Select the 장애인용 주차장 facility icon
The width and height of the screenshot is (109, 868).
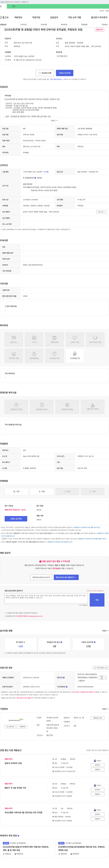pyautogui.click(x=16, y=407)
